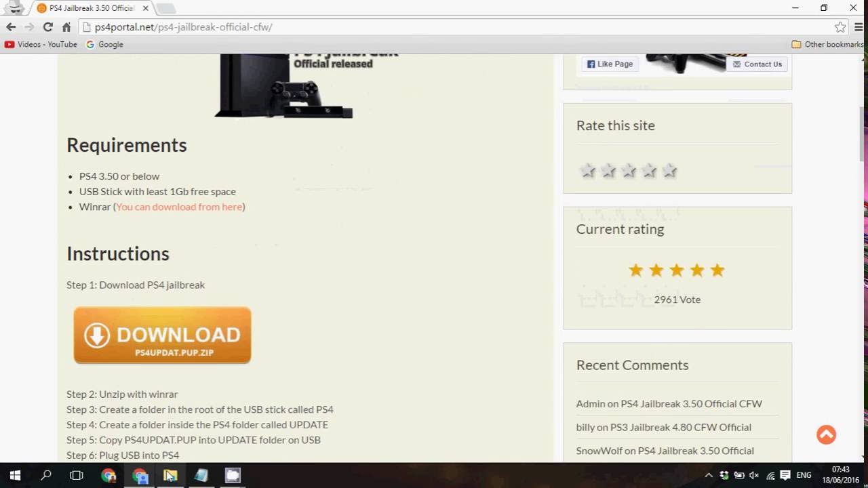Open SnowWolf's 'PS4 Jailbreak 3.50 Official' link
Screen dimensions: 868x488
point(696,451)
